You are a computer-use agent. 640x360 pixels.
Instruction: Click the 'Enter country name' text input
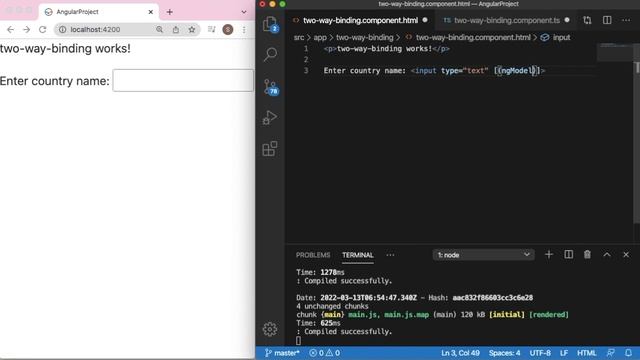[x=183, y=80]
